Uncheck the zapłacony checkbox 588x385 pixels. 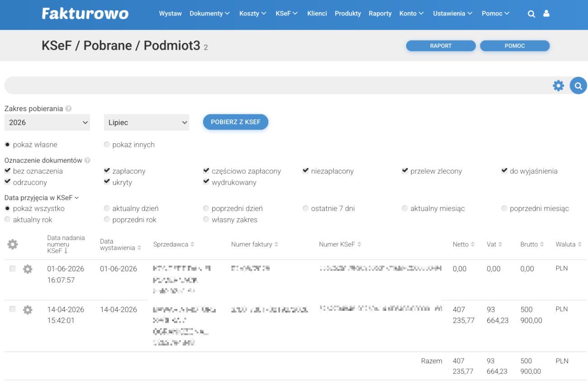pos(107,171)
